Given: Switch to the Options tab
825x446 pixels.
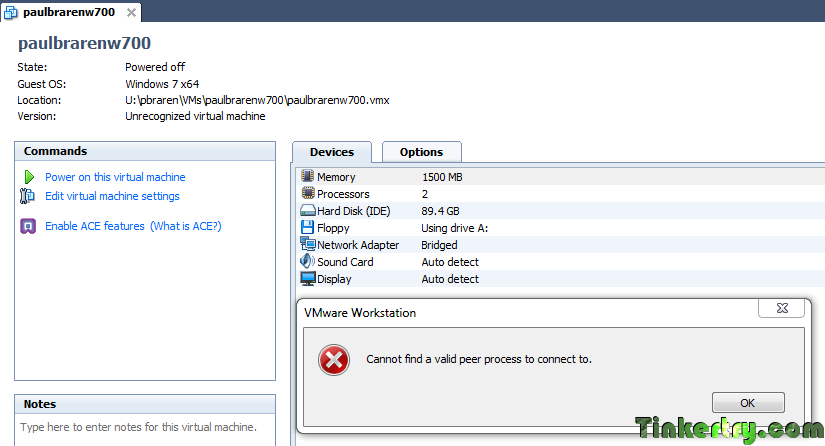Looking at the screenshot, I should pyautogui.click(x=421, y=152).
